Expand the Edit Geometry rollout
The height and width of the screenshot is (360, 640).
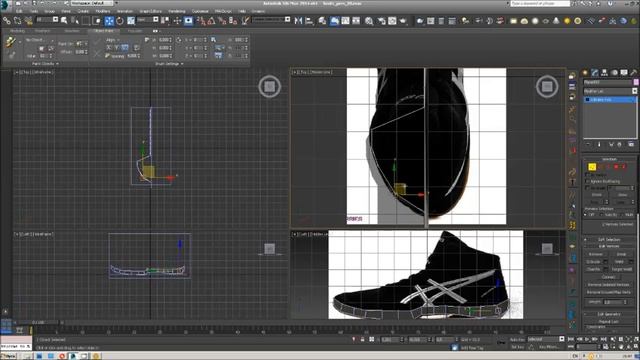tap(609, 314)
